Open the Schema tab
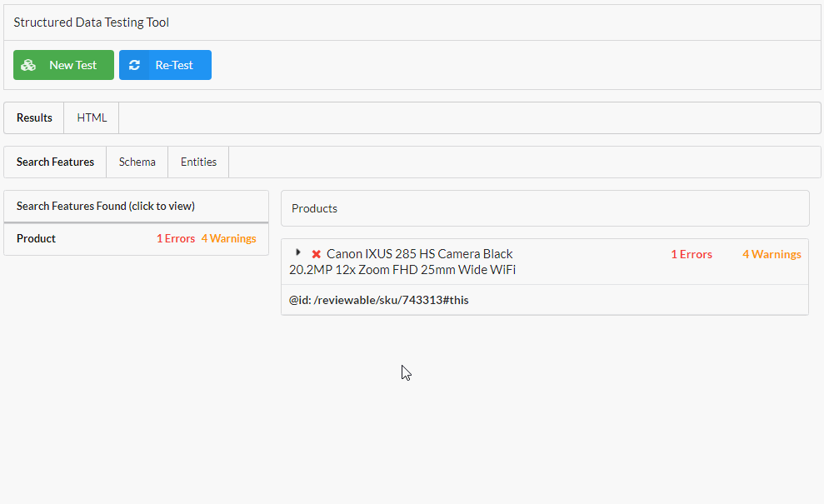The image size is (824, 504). pyautogui.click(x=137, y=162)
